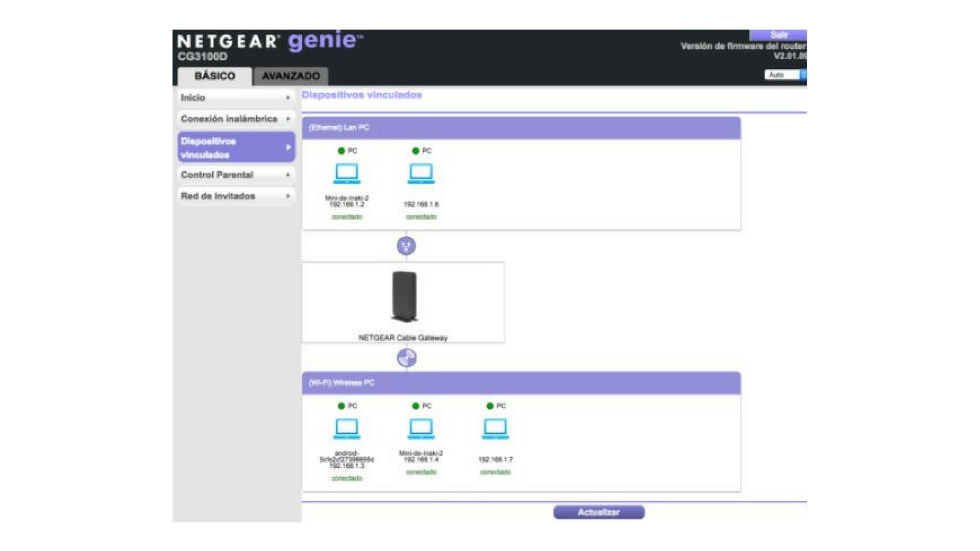Click the NETGEAR genie logo
The image size is (980, 551).
[270, 41]
